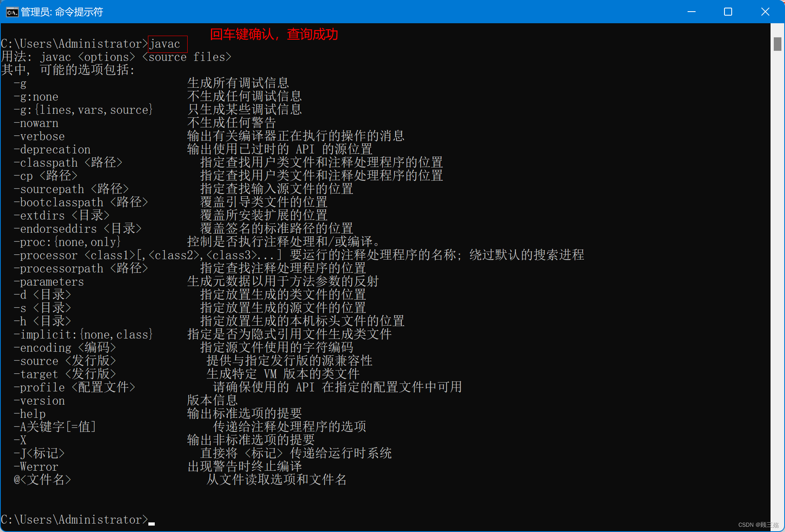Screen dimensions: 785x532
Task: Click the '-help' option text
Action: pyautogui.click(x=30, y=414)
